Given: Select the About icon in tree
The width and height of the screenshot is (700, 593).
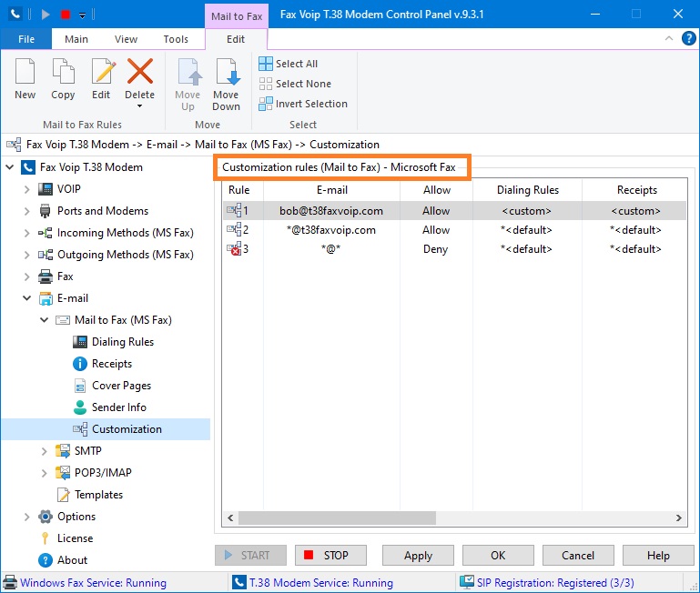Looking at the screenshot, I should [x=46, y=560].
